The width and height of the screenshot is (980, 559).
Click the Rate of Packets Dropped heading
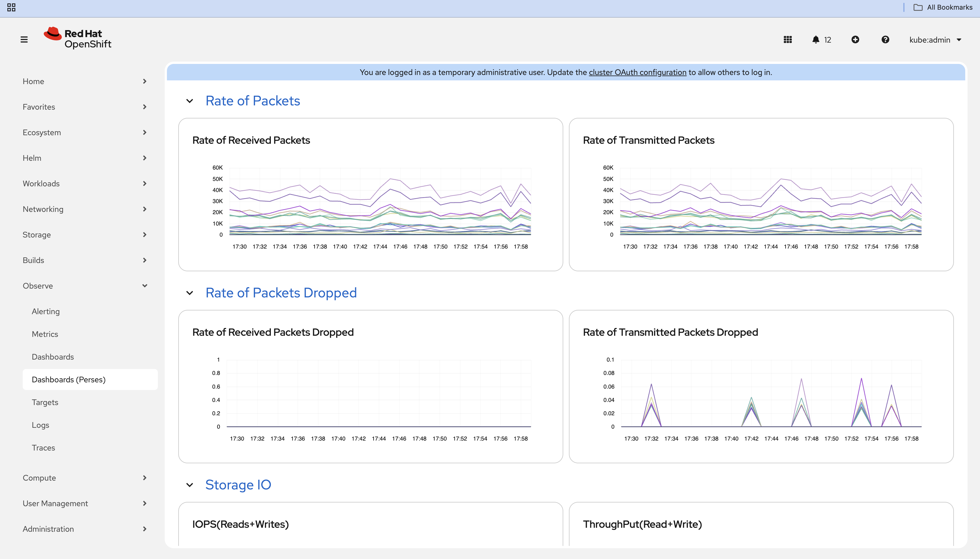281,293
